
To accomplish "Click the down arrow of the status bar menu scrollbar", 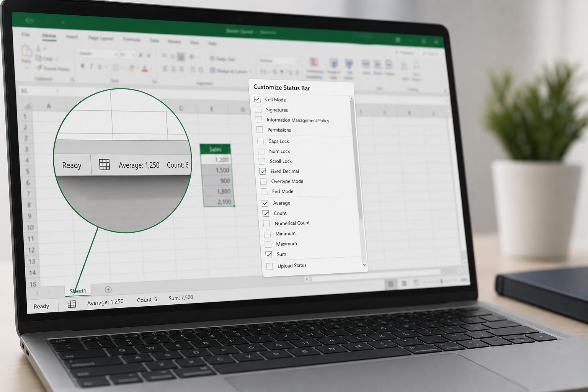I will [364, 265].
